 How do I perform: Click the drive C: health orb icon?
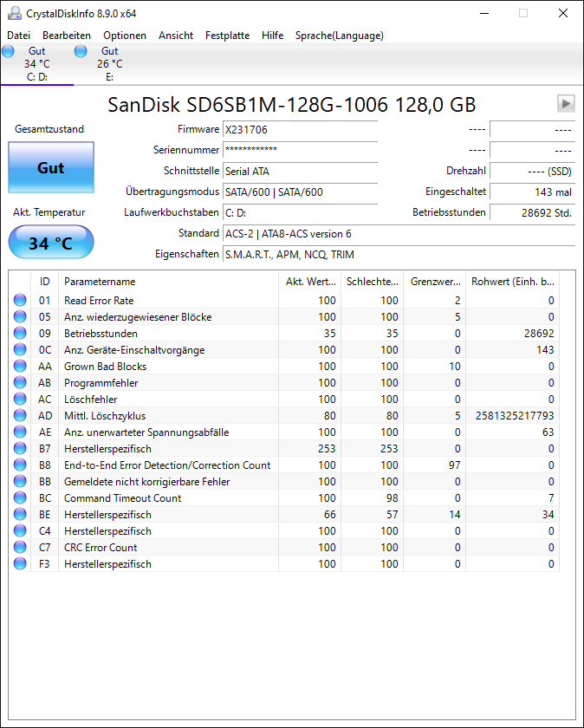(8, 51)
